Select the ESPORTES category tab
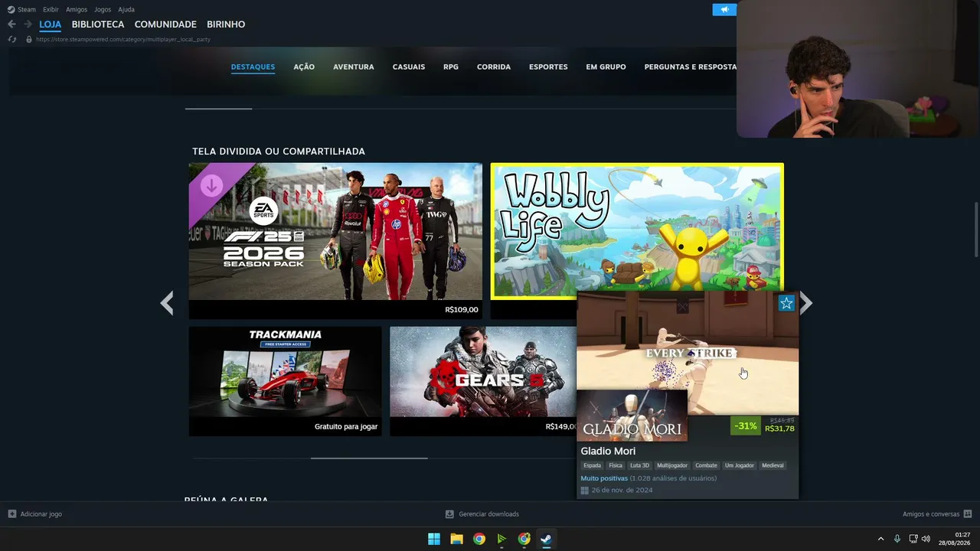This screenshot has width=980, height=551. 548,67
